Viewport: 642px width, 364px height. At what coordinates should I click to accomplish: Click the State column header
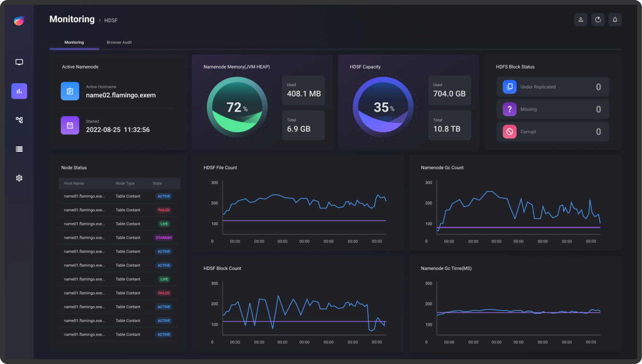(x=157, y=183)
